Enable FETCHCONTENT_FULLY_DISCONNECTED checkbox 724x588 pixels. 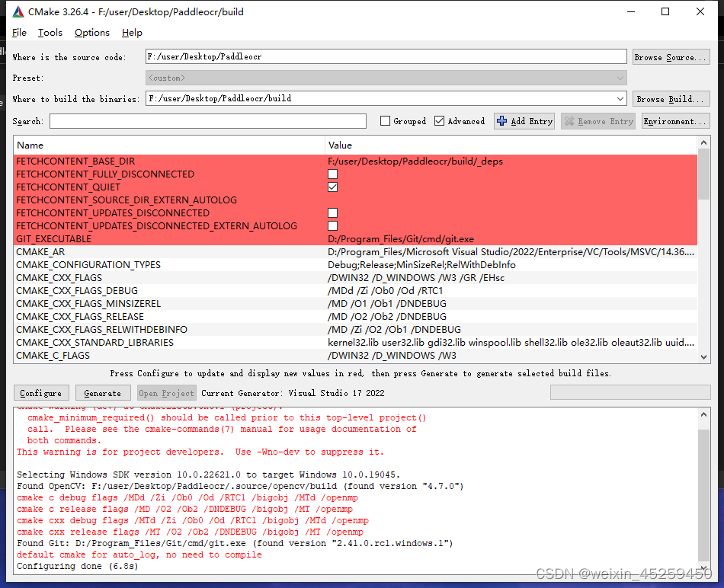point(332,174)
